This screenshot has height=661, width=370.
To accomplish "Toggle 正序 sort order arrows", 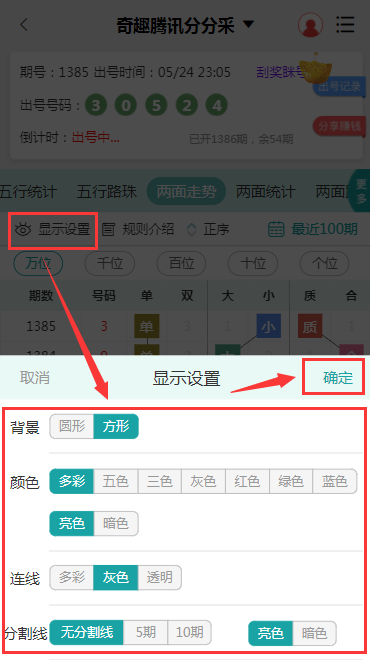I will [x=191, y=230].
